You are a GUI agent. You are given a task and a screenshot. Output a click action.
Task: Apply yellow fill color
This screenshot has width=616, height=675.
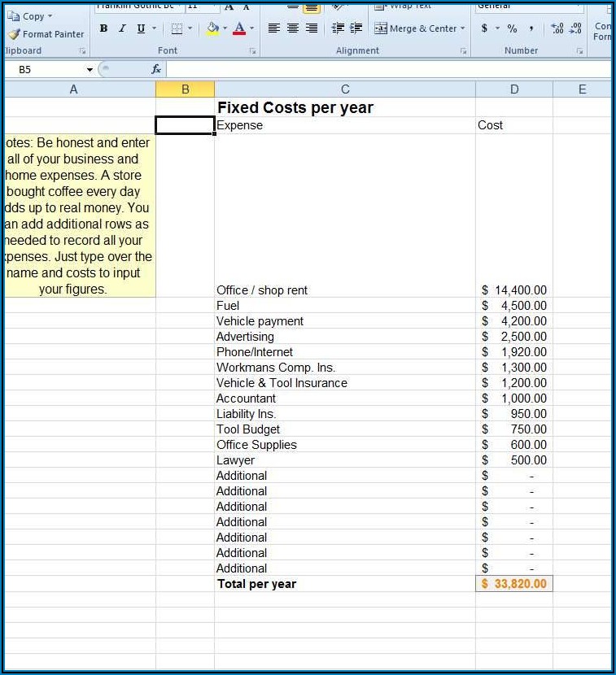pos(212,28)
